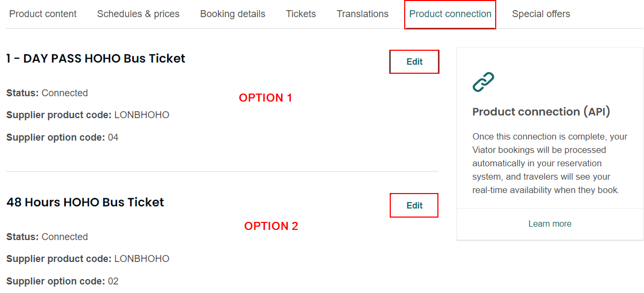
Task: Click supplier option code 04
Action: [113, 137]
